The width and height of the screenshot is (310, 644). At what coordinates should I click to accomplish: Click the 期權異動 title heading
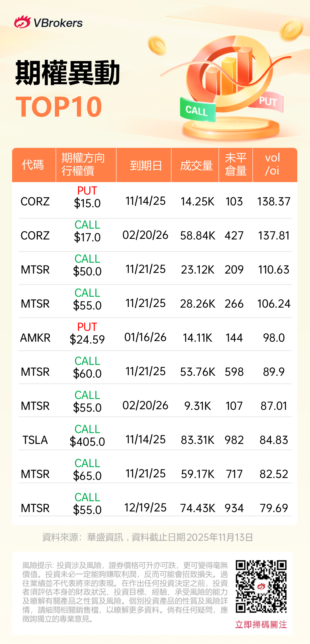68,73
